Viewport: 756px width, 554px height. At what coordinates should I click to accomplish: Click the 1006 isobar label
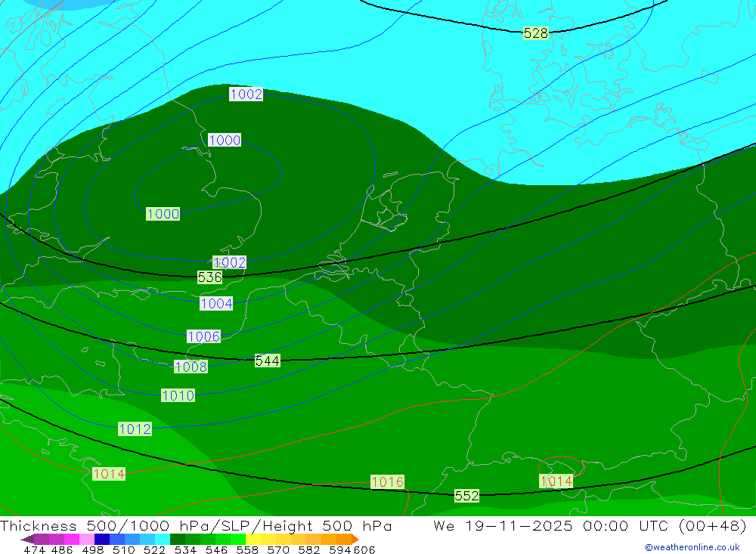(x=203, y=336)
